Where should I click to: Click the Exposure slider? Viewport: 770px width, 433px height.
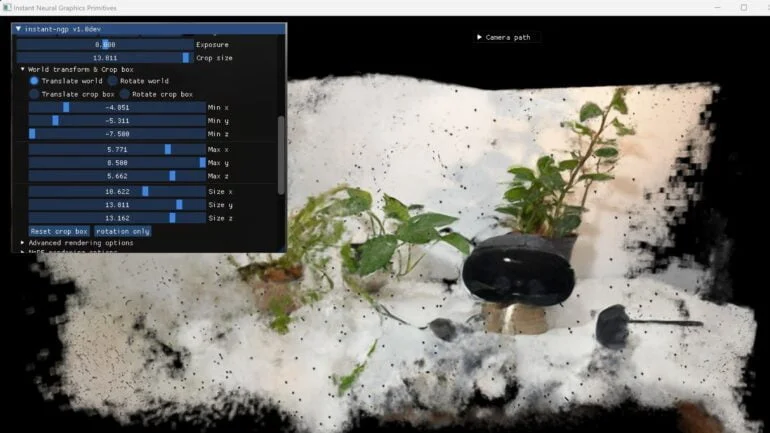[x=105, y=45]
